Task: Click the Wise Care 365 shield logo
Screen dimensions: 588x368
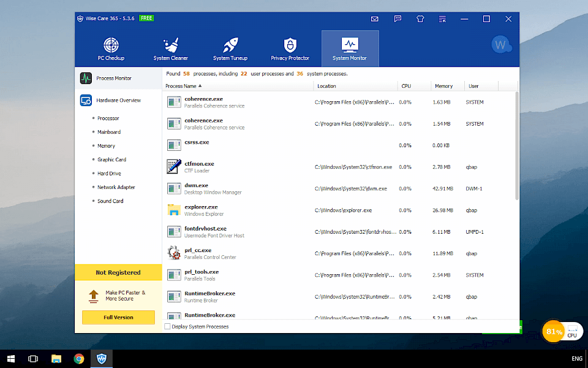Action: (80, 18)
